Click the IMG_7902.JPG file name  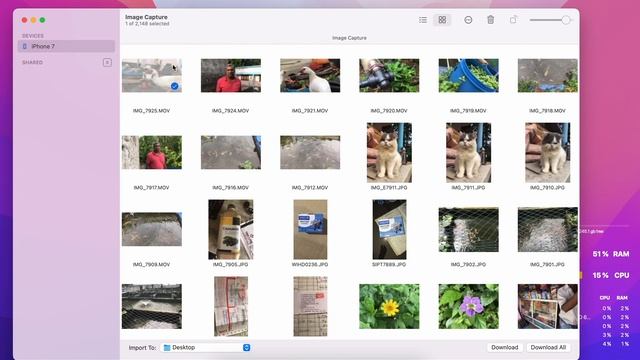click(468, 264)
